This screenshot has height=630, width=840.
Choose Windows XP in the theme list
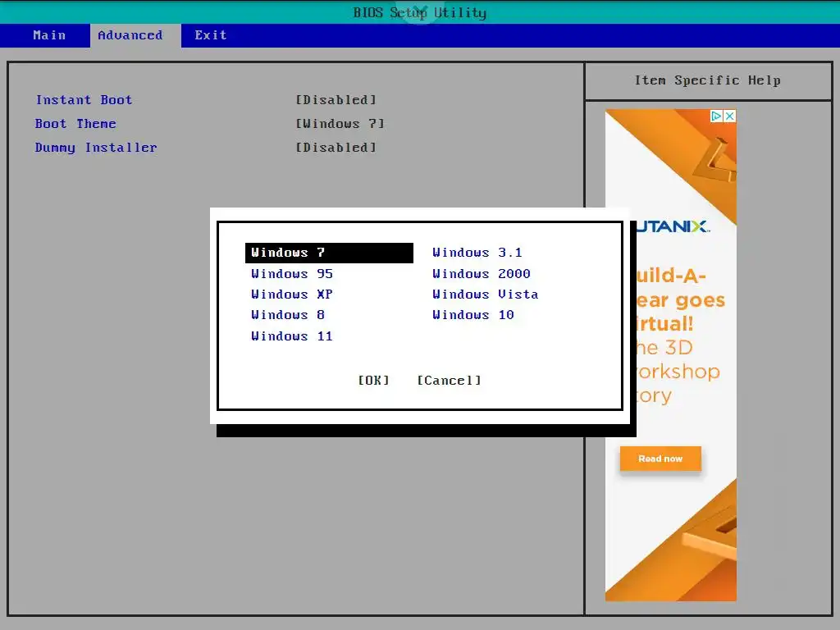(x=292, y=294)
